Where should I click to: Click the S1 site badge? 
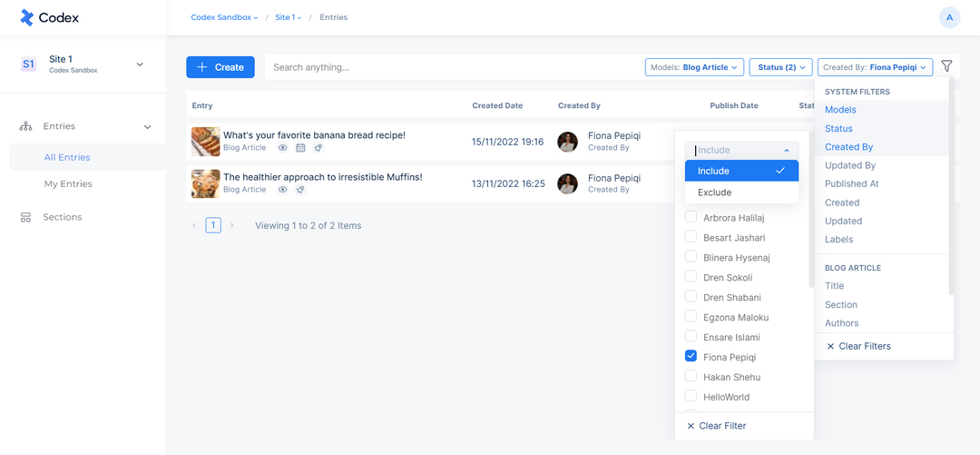pos(28,64)
